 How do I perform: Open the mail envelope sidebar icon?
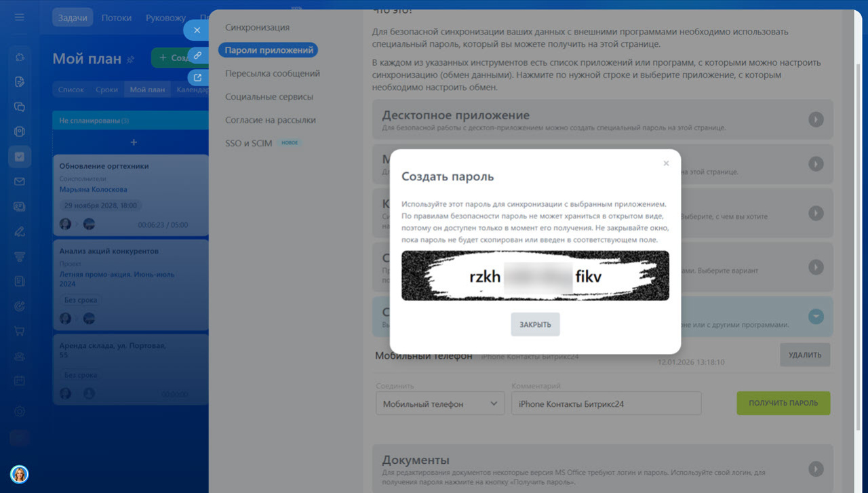(x=19, y=181)
